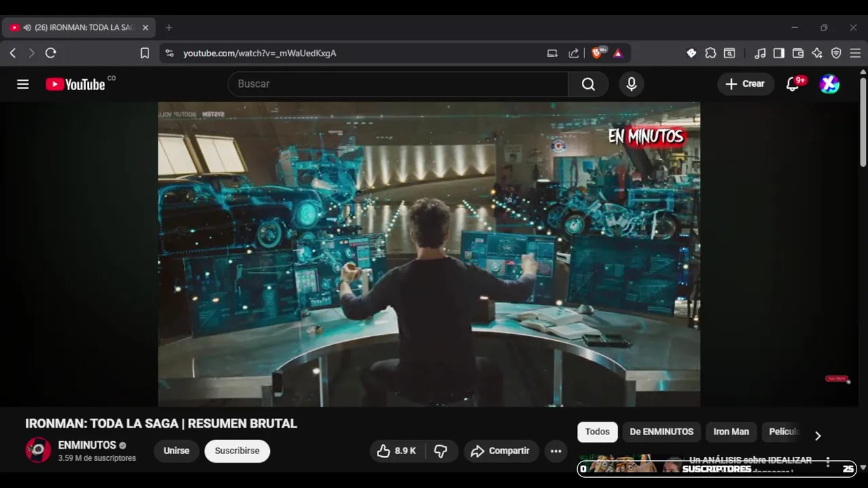
Task: Open the media playlist music note
Action: (x=760, y=53)
